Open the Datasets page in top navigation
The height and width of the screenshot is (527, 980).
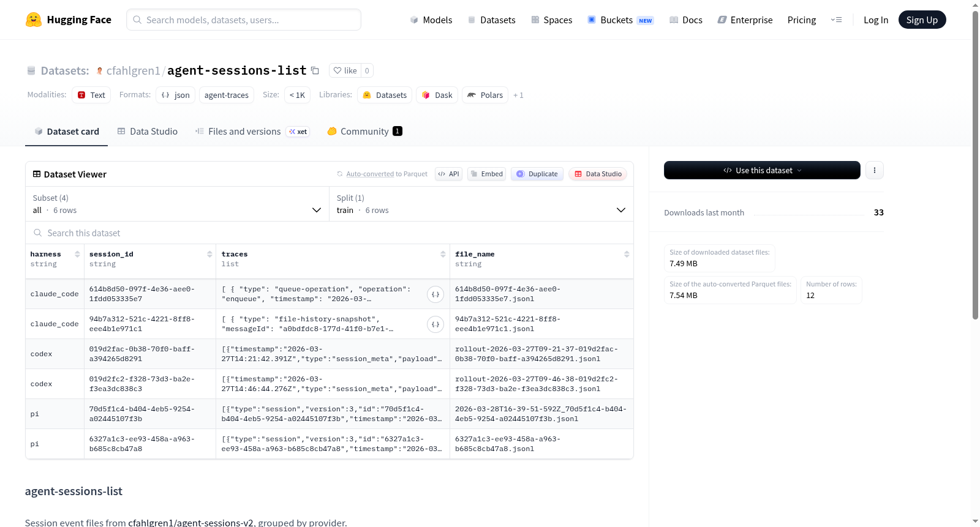tap(491, 20)
